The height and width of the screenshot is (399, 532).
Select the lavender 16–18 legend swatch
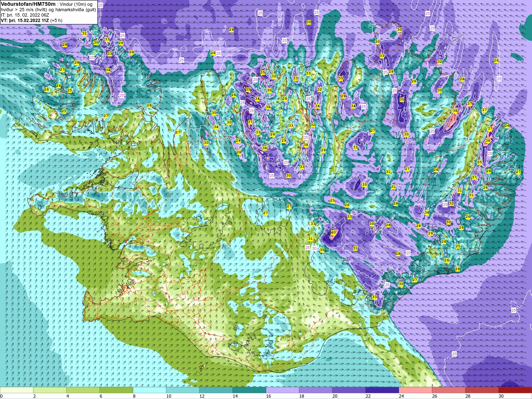[x=283, y=390]
